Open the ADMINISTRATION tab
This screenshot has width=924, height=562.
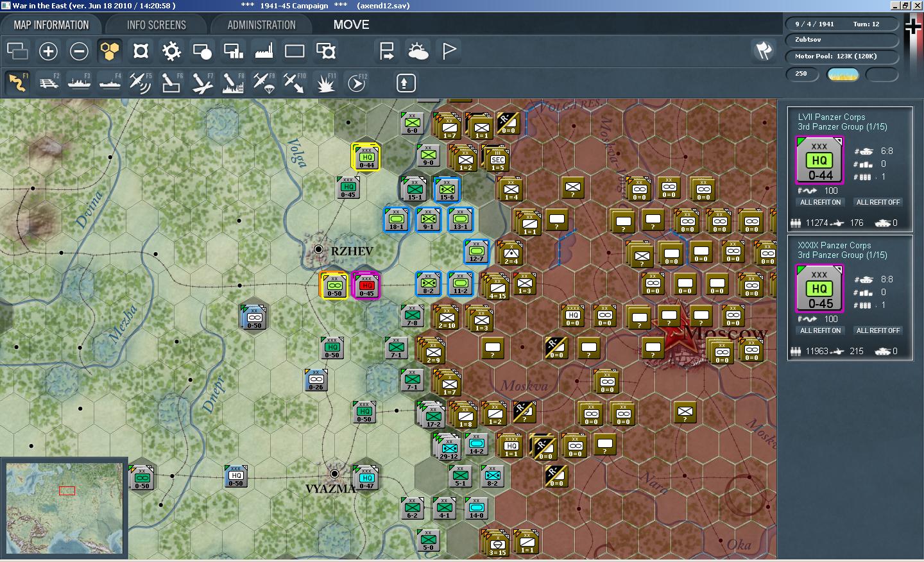click(261, 25)
